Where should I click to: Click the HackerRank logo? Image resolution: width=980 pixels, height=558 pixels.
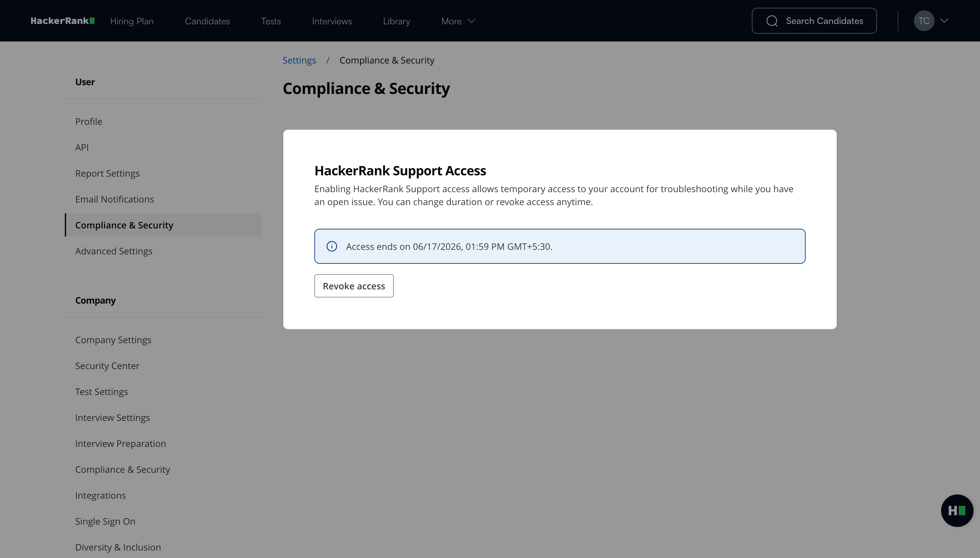click(x=63, y=21)
